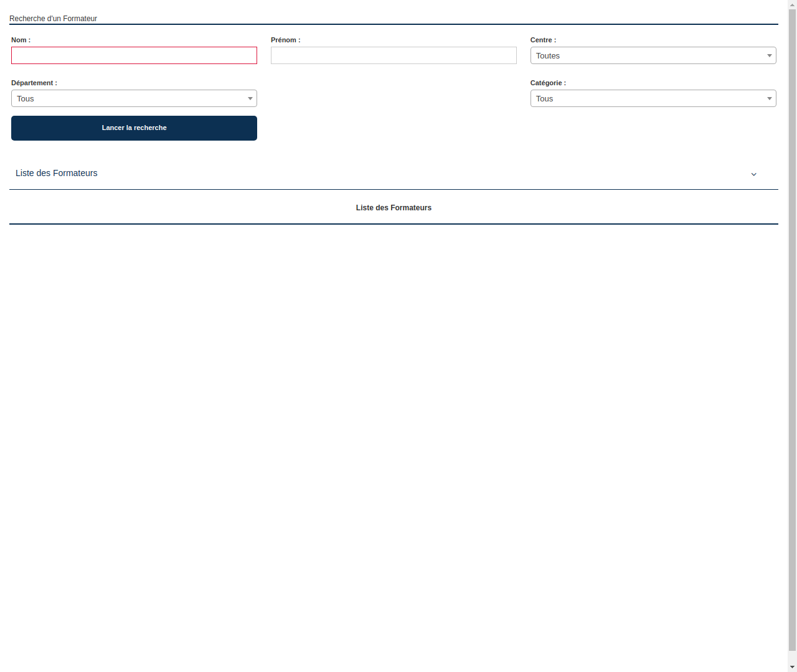Open the Centre dropdown showing Toutes
This screenshot has width=797, height=672.
[x=653, y=55]
